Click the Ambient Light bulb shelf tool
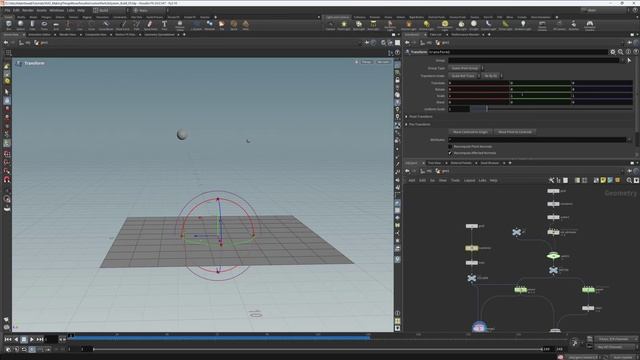This screenshot has height=360, width=640. pos(523,25)
